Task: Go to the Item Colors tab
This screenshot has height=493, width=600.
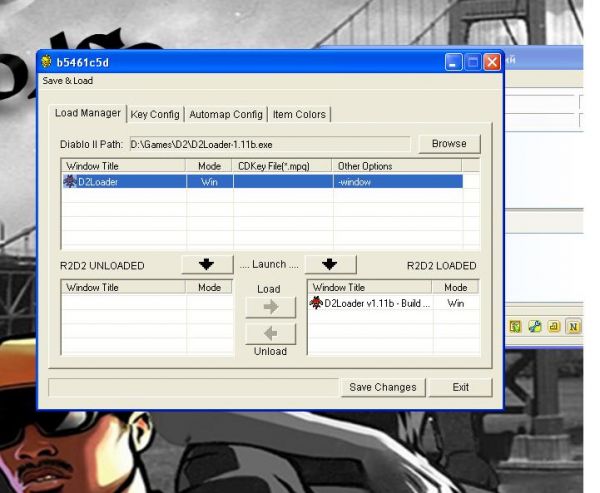Action: pyautogui.click(x=299, y=115)
